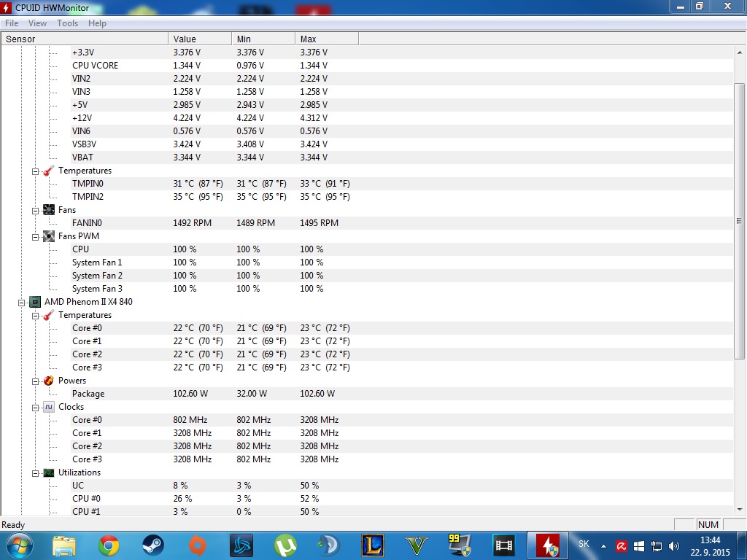Viewport: 747px width, 560px height.
Task: Click the Utilizations graph icon
Action: [49, 472]
